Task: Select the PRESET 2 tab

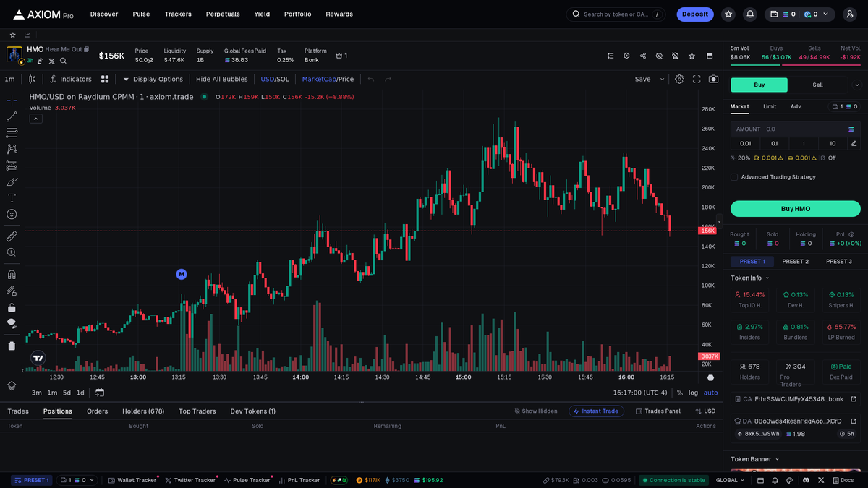Action: 796,261
